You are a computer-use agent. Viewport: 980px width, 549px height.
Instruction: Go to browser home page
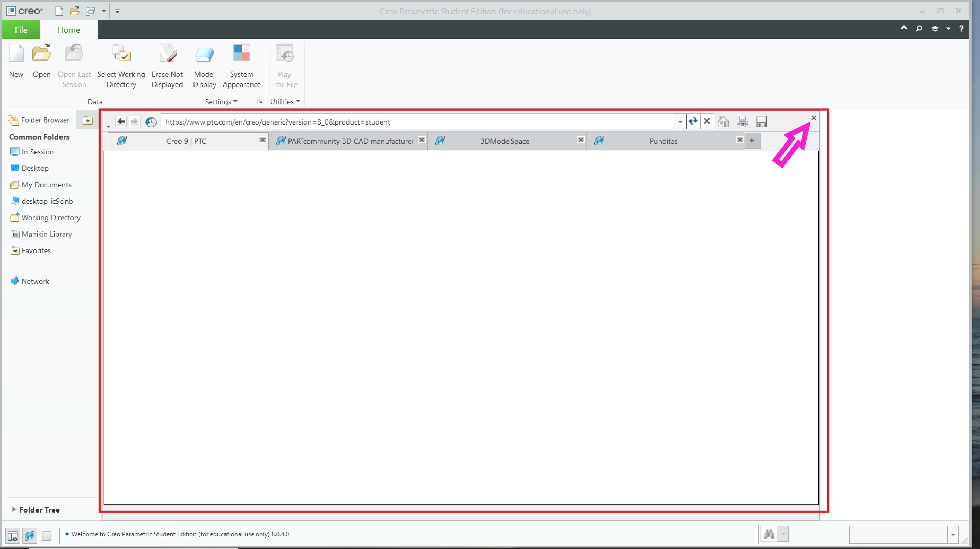pos(724,121)
